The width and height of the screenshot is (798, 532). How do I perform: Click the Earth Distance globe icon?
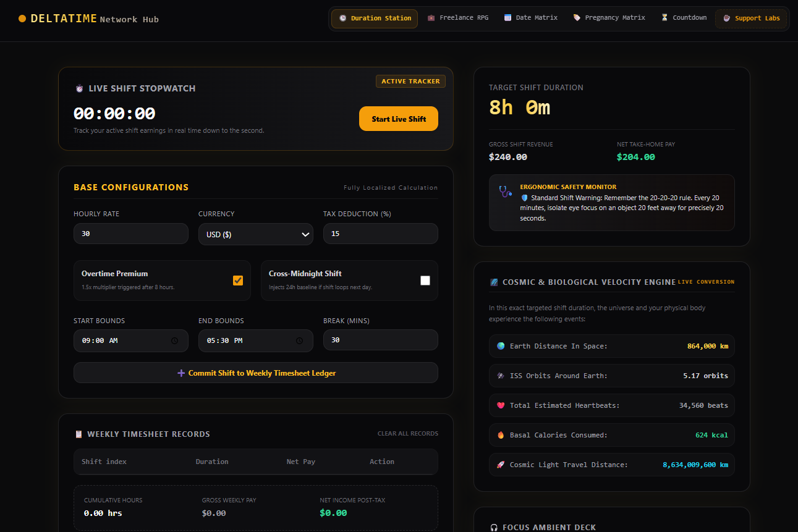(501, 346)
